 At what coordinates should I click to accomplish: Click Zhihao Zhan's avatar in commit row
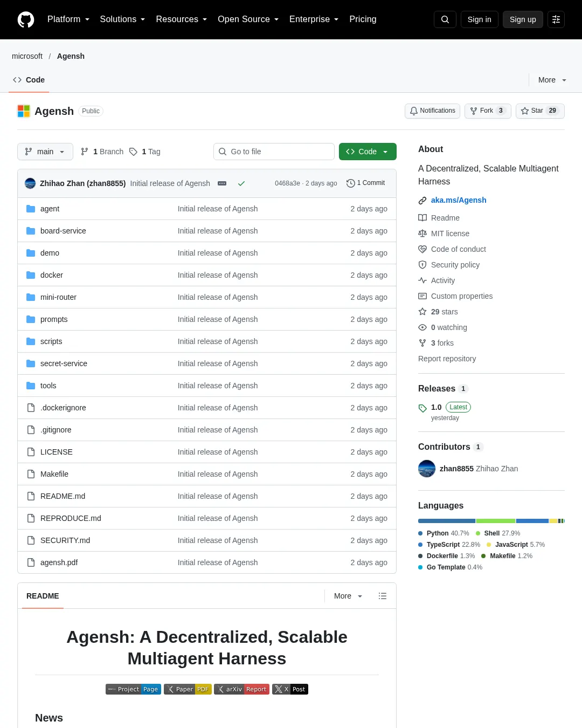pos(30,183)
